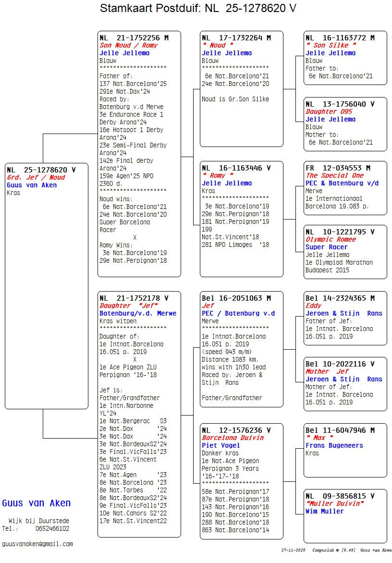
Task: Select the father box NL 21-1752256 M
Action: 139,154
